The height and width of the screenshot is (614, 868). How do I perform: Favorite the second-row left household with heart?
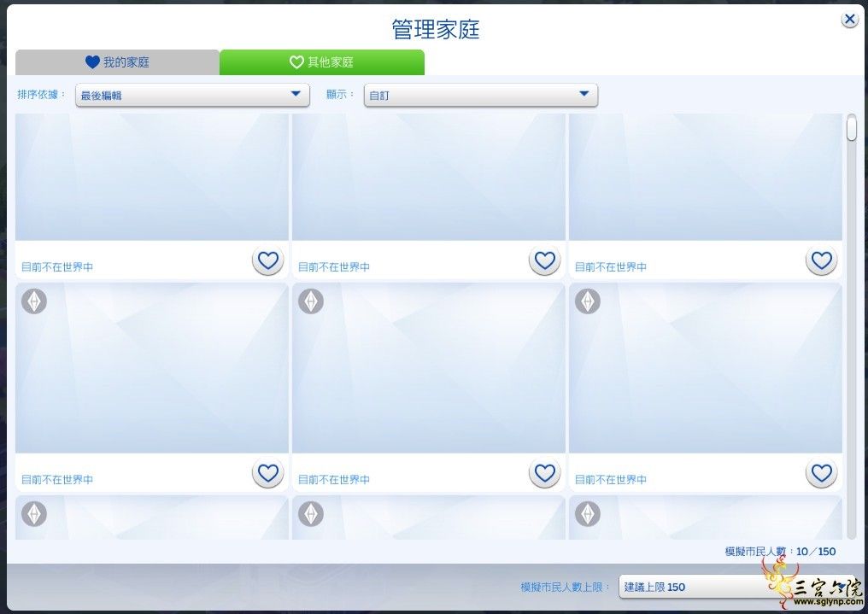click(268, 473)
